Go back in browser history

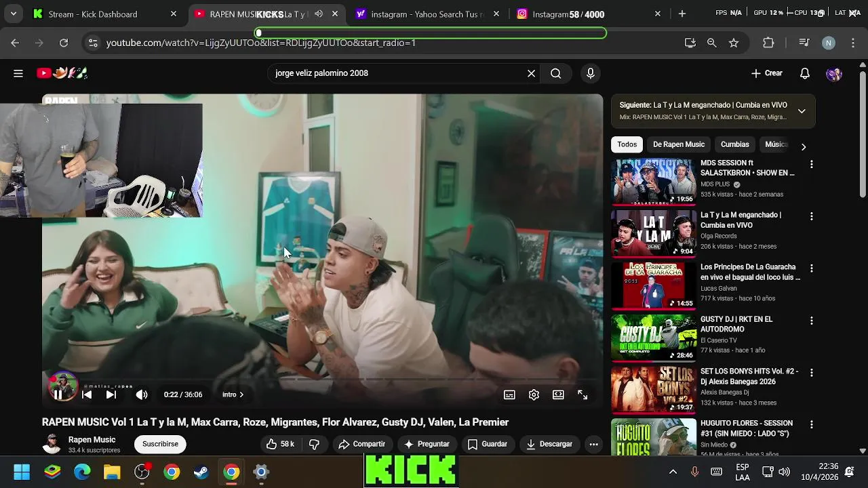click(15, 43)
